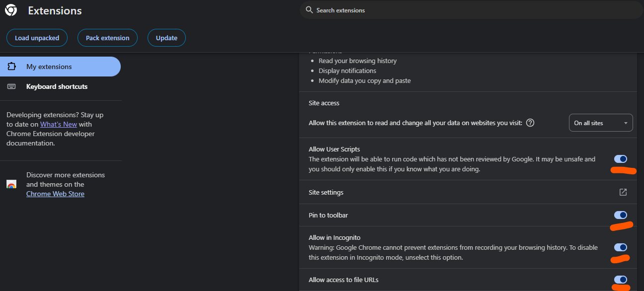Click the search magnifier icon
644x291 pixels.
coord(309,10)
